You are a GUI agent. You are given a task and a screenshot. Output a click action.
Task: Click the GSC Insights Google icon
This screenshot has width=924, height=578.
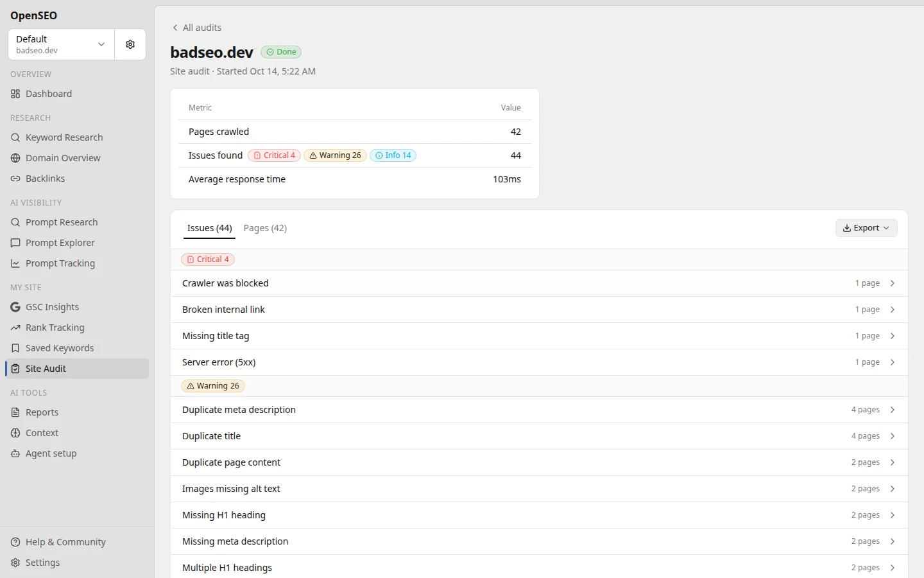[15, 307]
